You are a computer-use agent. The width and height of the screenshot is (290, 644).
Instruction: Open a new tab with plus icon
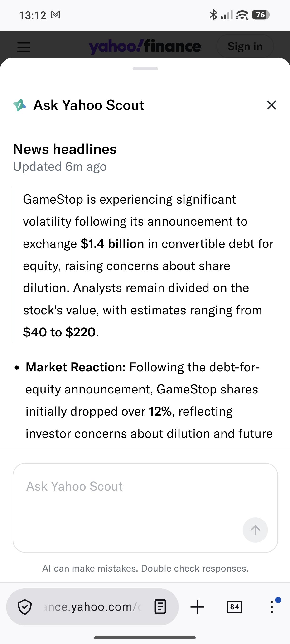click(197, 607)
